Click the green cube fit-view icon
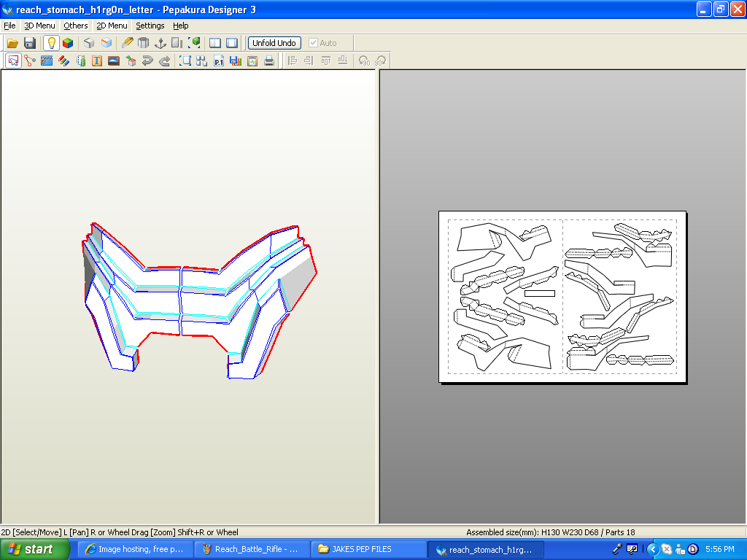 194,43
